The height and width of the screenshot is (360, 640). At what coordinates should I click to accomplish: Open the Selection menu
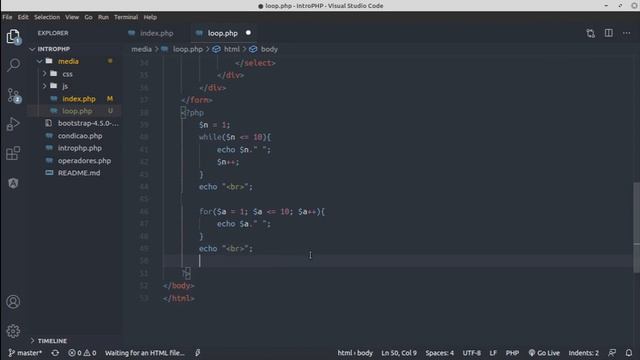[x=47, y=17]
